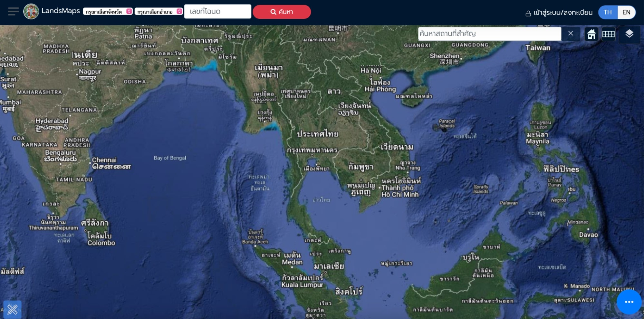This screenshot has width=644, height=319.
Task: Click the home icon on the map toolbar
Action: point(591,34)
